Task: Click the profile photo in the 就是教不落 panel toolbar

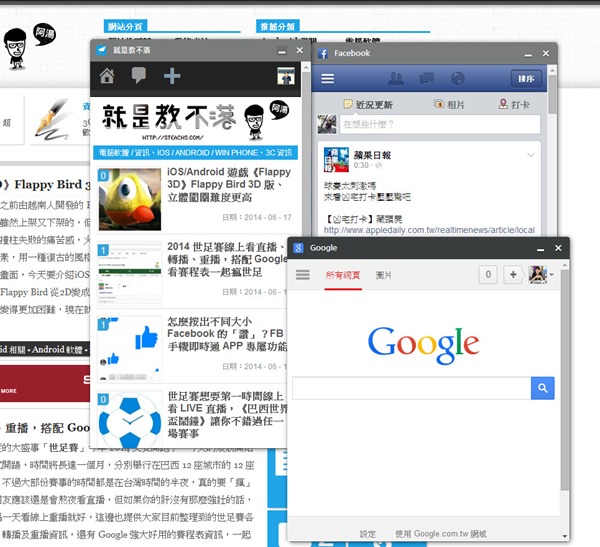Action: (x=286, y=76)
